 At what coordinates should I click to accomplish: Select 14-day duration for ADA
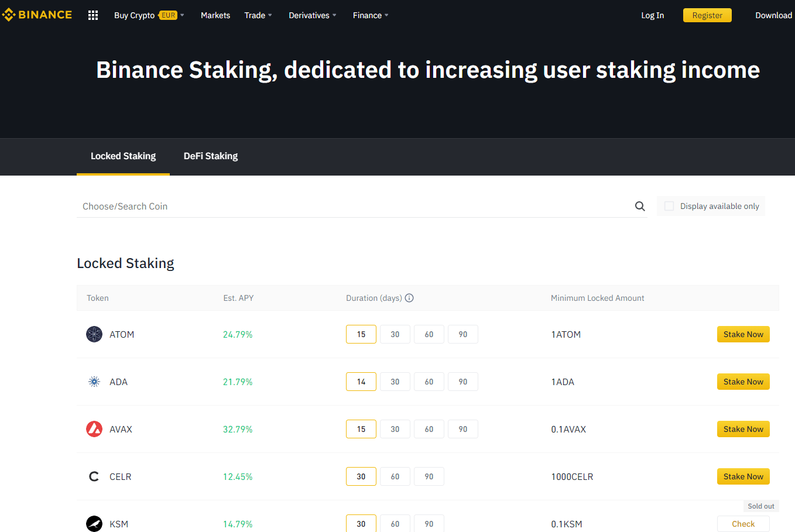click(x=361, y=382)
